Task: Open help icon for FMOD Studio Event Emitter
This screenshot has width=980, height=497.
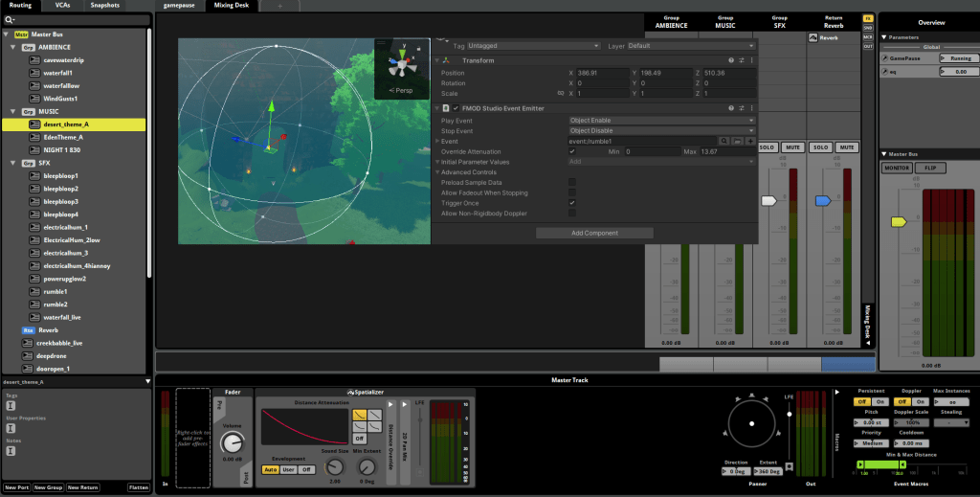Action: tap(731, 109)
